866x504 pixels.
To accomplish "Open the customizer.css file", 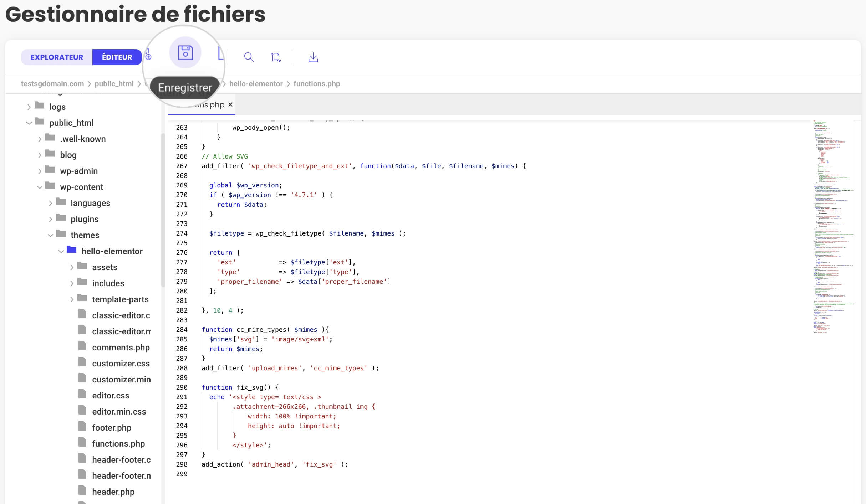I will [121, 364].
